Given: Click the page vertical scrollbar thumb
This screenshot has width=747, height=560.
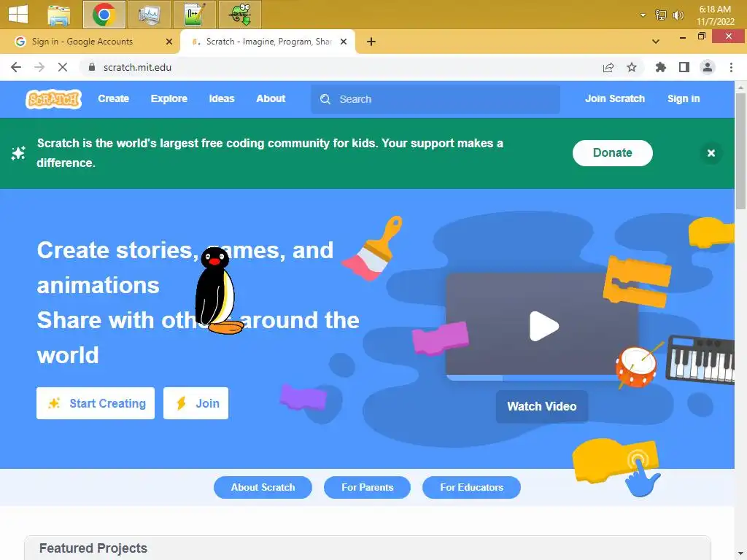Looking at the screenshot, I should click(x=740, y=151).
